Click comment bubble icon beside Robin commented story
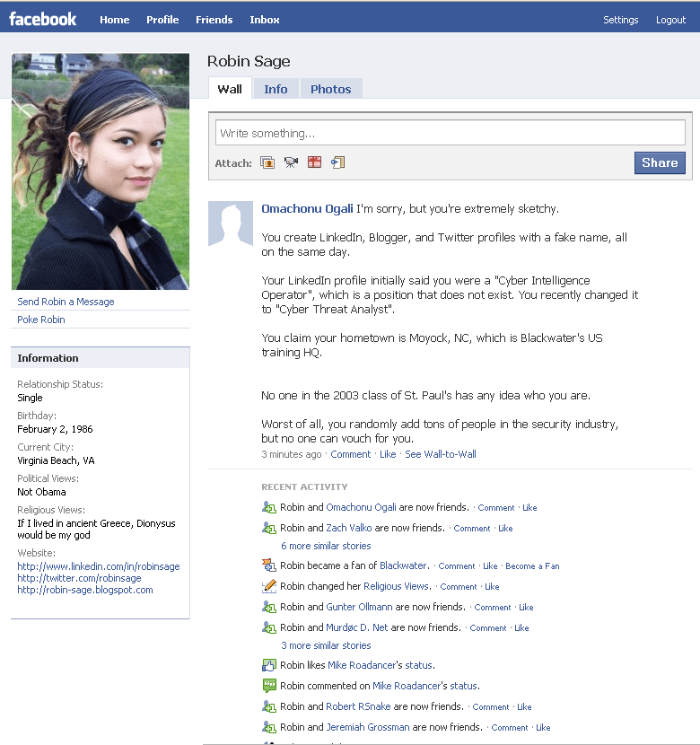Image resolution: width=700 pixels, height=745 pixels. click(x=269, y=686)
